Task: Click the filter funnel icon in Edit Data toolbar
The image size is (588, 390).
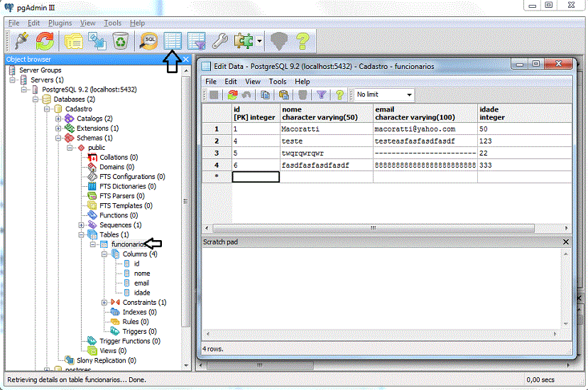Action: (322, 95)
